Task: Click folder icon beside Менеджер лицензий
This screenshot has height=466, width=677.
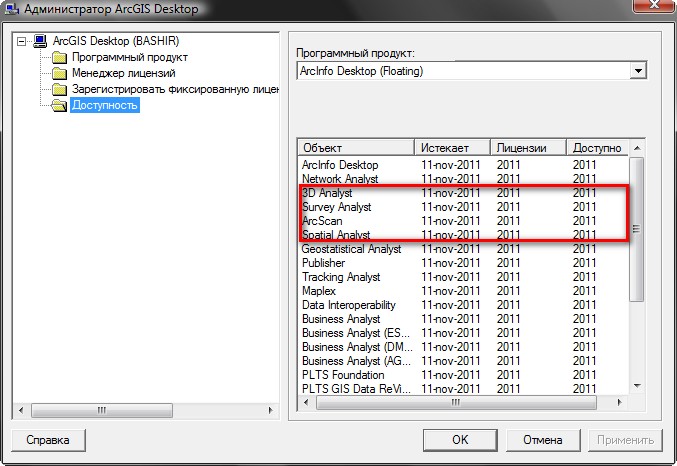Action: pyautogui.click(x=59, y=73)
